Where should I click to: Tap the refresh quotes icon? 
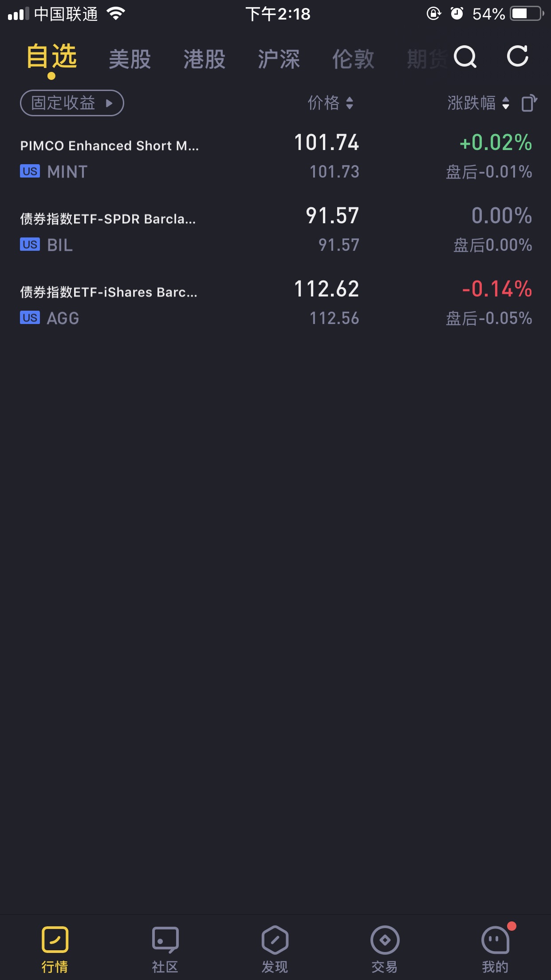(518, 56)
